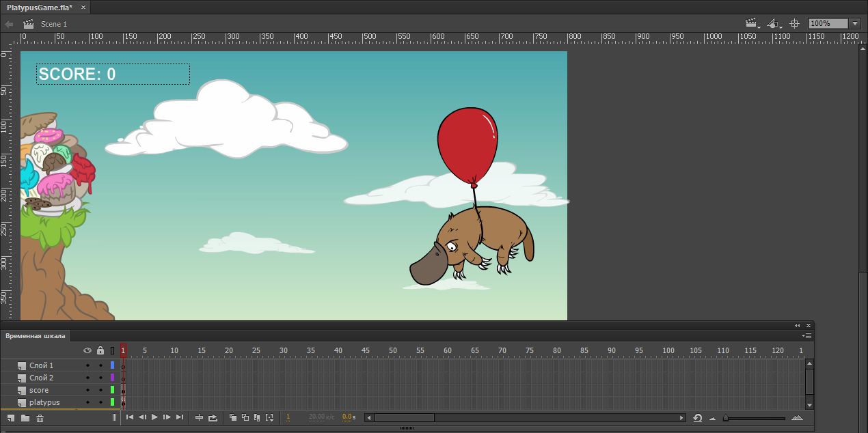Open the timeline panel options menu
Viewport: 868px width, 433px height.
click(807, 336)
